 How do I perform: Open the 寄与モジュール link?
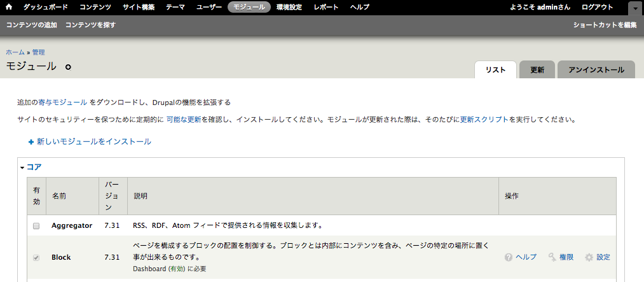click(63, 102)
